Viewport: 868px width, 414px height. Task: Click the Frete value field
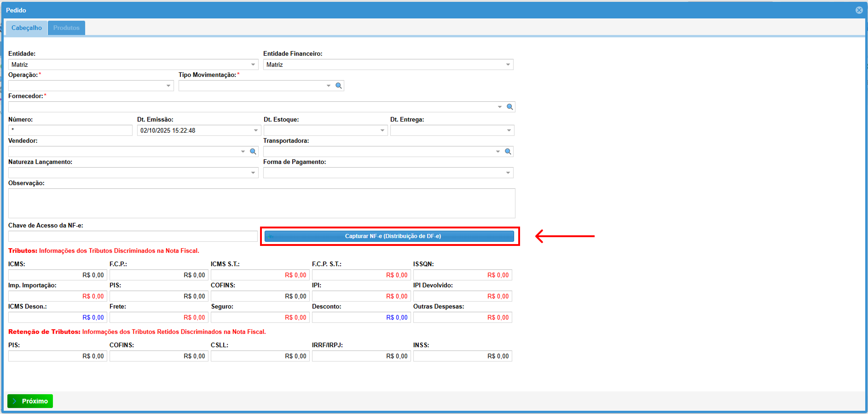click(x=158, y=318)
